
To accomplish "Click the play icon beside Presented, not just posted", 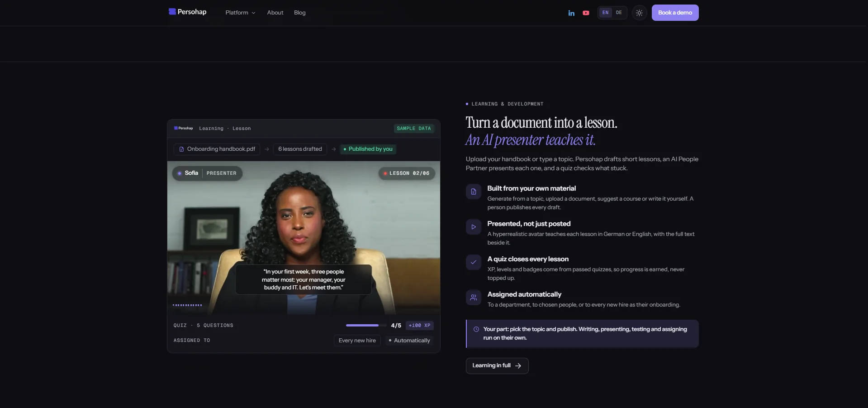I will point(474,227).
